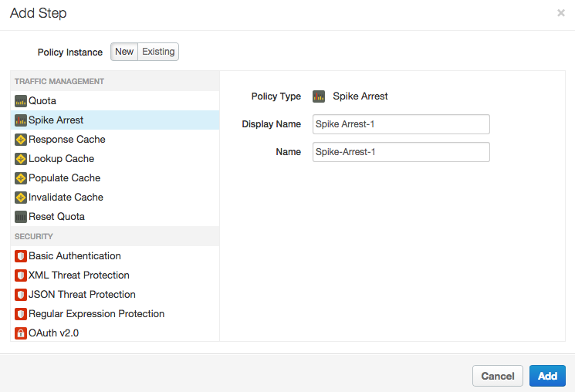The height and width of the screenshot is (392, 575).
Task: Click the Populate Cache policy icon
Action: tap(21, 178)
